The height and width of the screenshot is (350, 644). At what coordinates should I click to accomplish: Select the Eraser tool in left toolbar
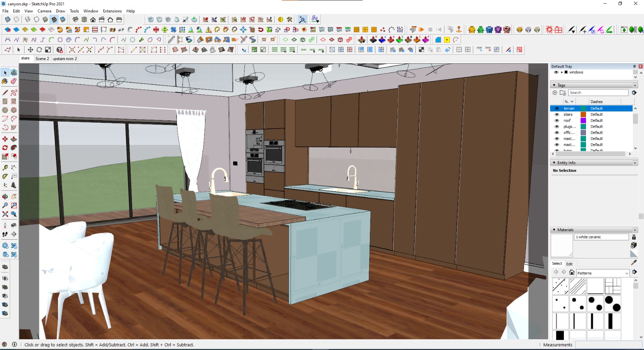pos(14,81)
